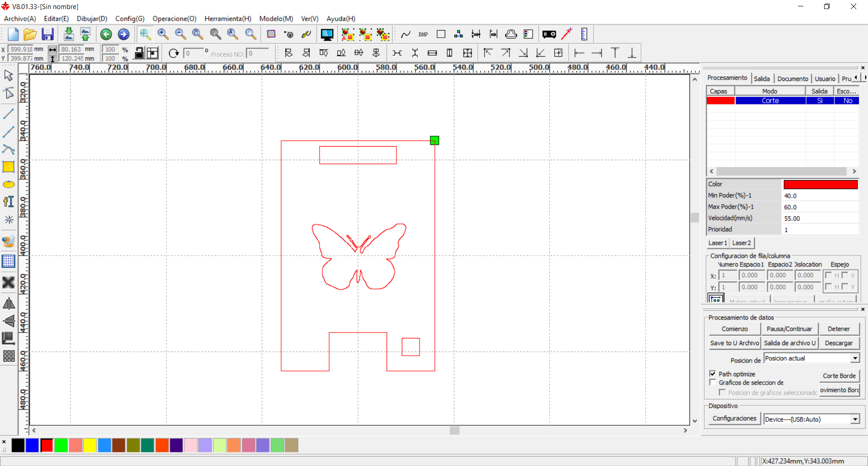Viewport: 868px width, 466px height.
Task: Open the Config(G) menu
Action: [x=130, y=19]
